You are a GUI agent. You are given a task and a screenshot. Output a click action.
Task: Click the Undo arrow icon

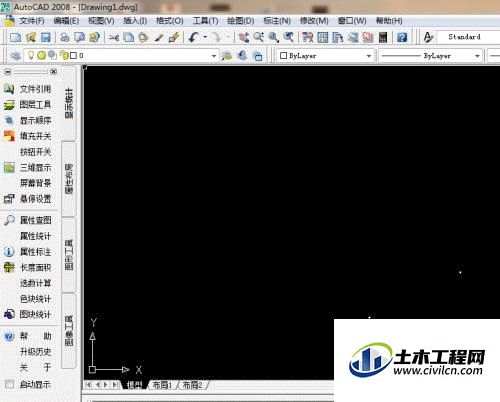pyautogui.click(x=194, y=37)
